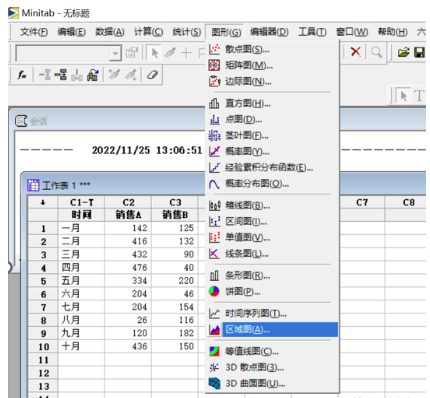Choose 直方图(H) histogram entry
This screenshot has height=398, width=430.
(x=272, y=104)
